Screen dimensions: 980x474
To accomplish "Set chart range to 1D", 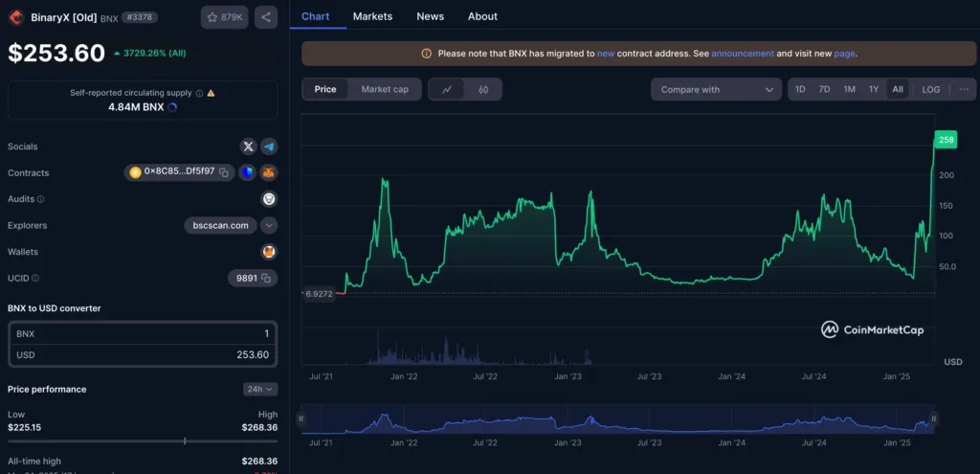I will pyautogui.click(x=800, y=89).
